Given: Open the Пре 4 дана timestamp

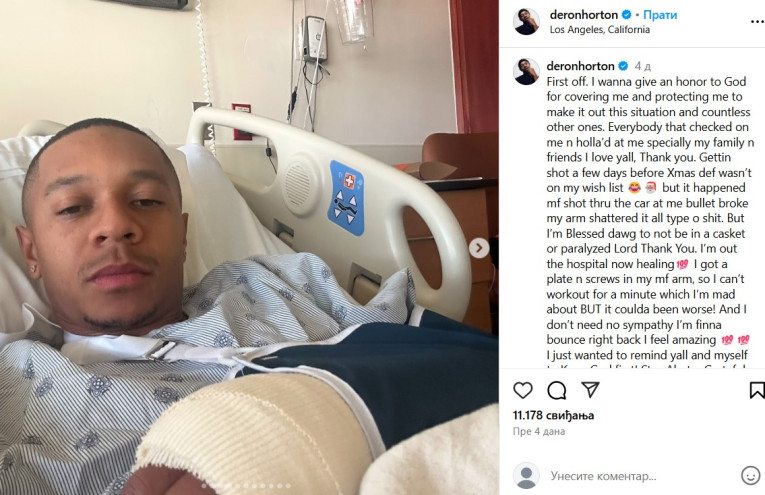Looking at the screenshot, I should coord(539,432).
